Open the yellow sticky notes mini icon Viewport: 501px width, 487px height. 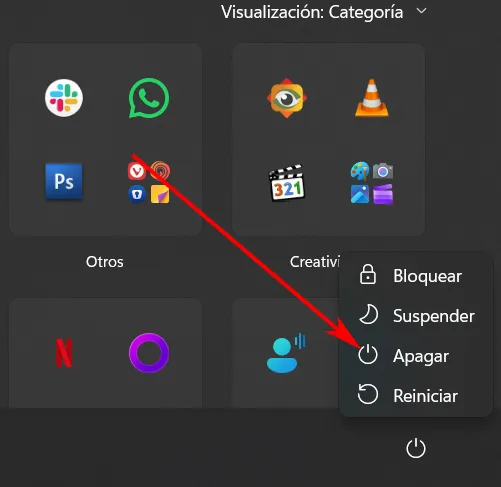[160, 194]
